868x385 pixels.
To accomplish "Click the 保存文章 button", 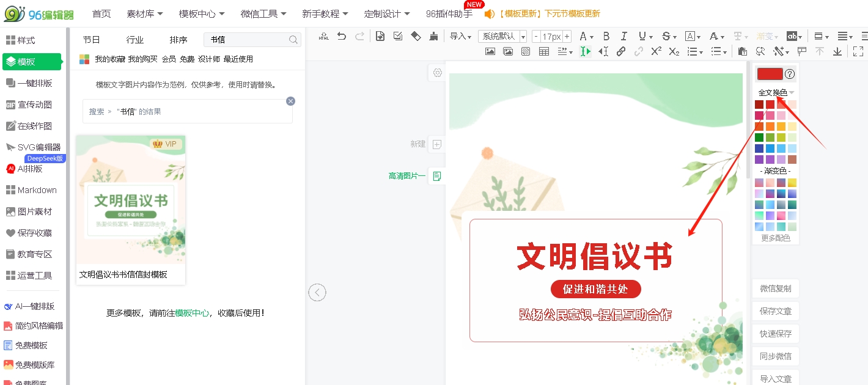I will point(775,311).
